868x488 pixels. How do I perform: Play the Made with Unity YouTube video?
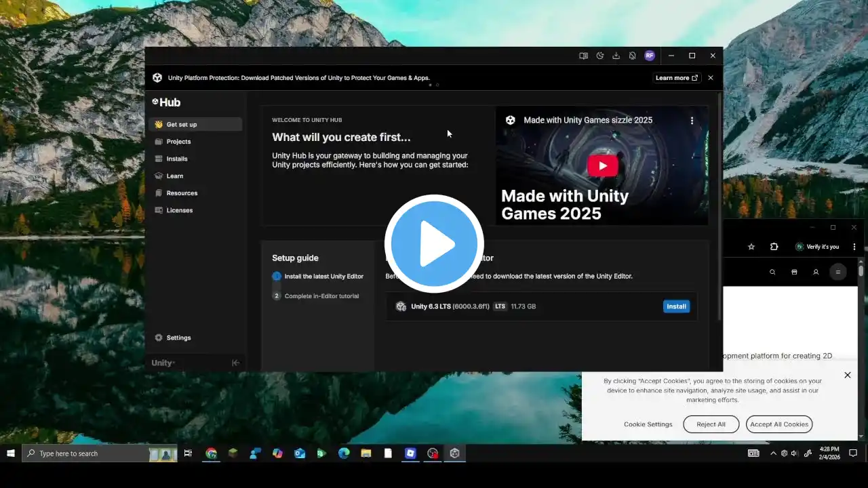[602, 166]
